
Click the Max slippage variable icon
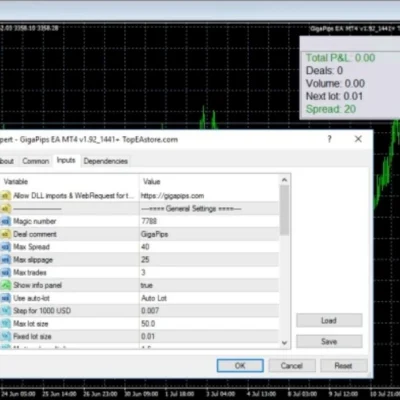(6, 259)
